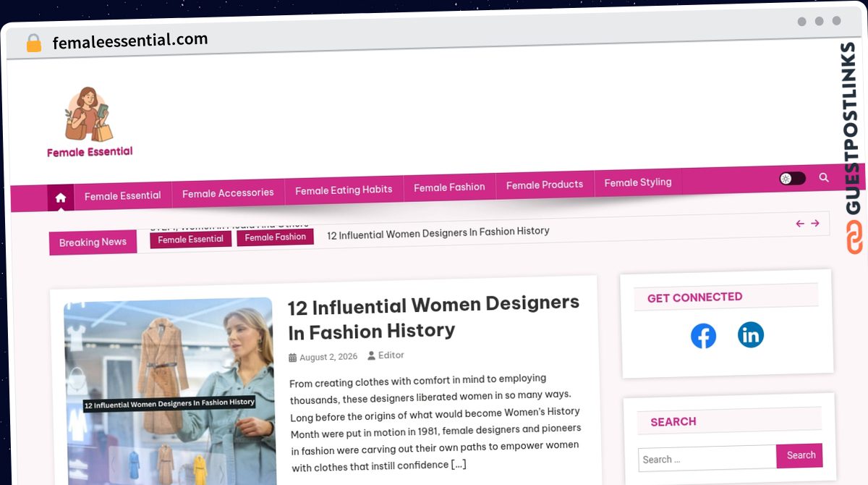Open the Female Products menu item

pos(545,185)
